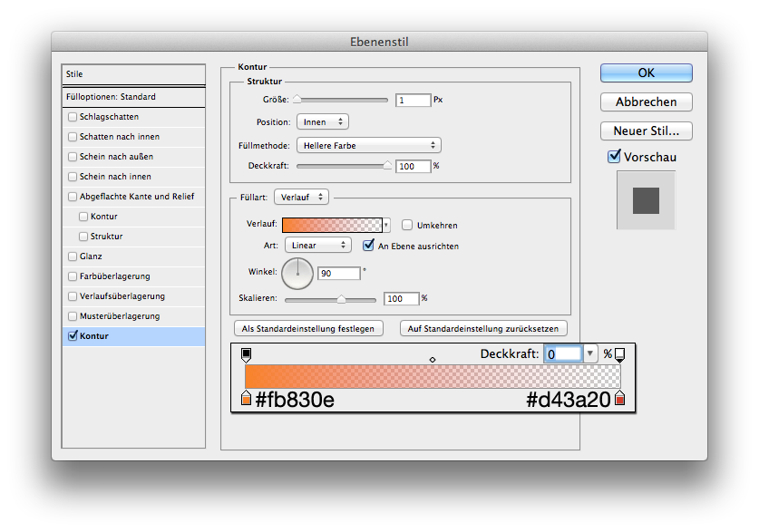
Task: Select Verlaufsüberlagerung in the styles list
Action: click(122, 296)
